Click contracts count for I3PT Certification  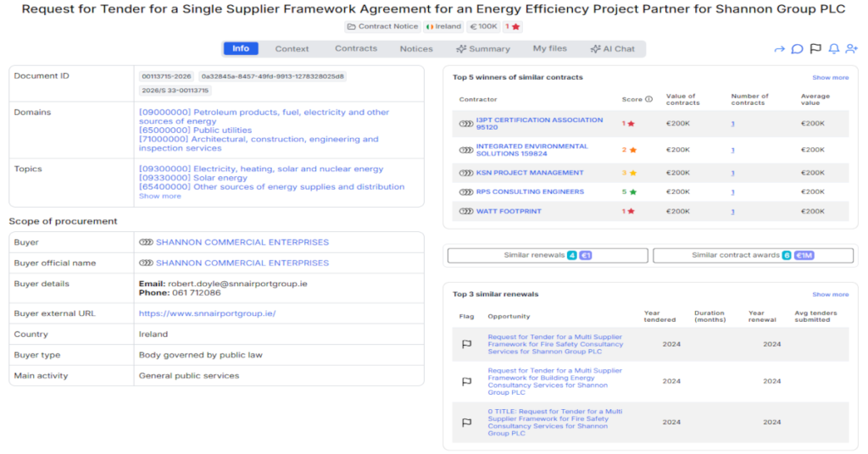pyautogui.click(x=733, y=124)
